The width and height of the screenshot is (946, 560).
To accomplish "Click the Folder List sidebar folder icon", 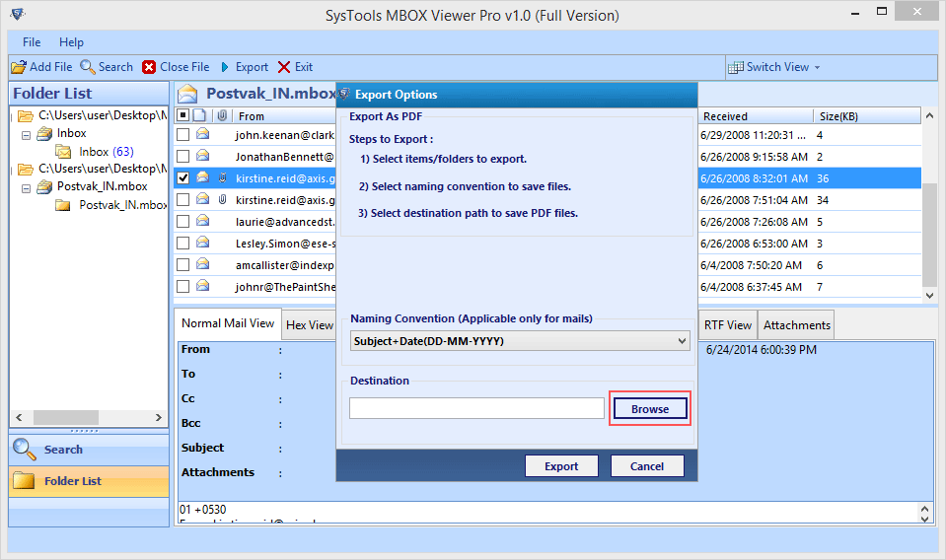I will (x=24, y=480).
